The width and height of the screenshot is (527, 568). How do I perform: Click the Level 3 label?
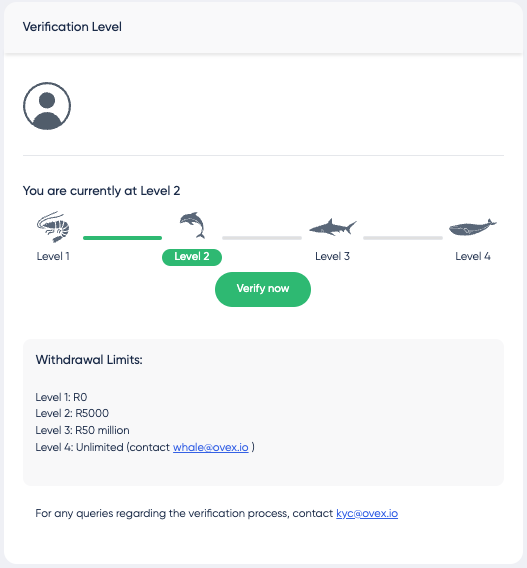[x=332, y=256]
